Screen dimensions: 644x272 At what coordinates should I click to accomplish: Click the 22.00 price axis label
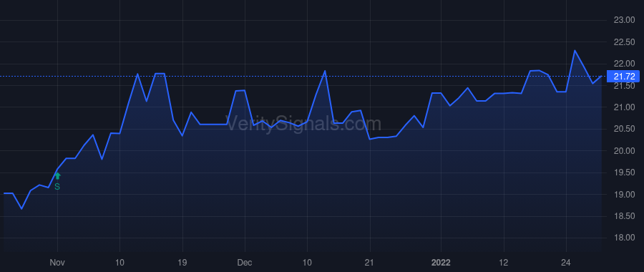623,64
